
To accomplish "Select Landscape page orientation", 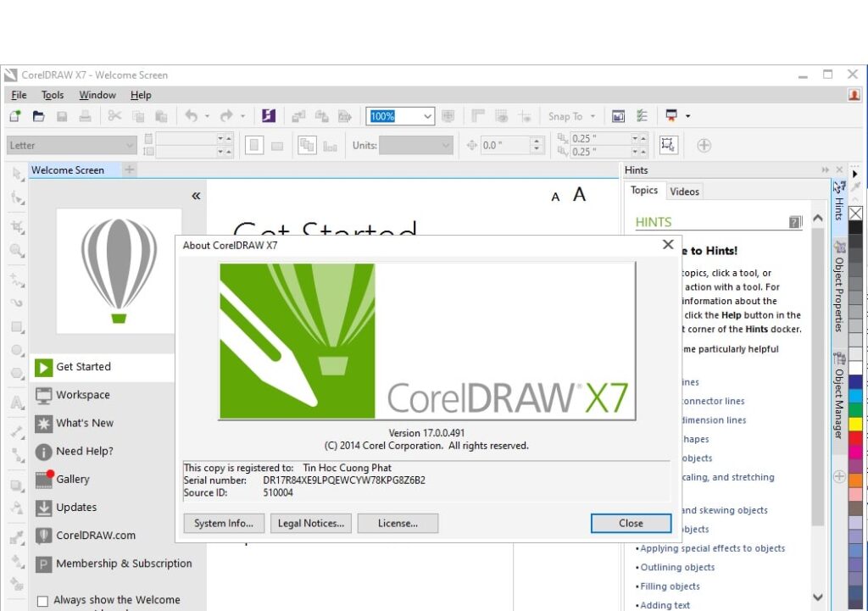I will pyautogui.click(x=277, y=146).
